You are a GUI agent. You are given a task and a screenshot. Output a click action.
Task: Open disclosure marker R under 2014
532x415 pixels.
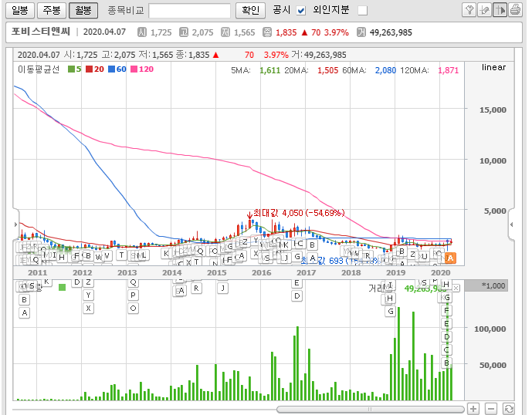(x=196, y=288)
